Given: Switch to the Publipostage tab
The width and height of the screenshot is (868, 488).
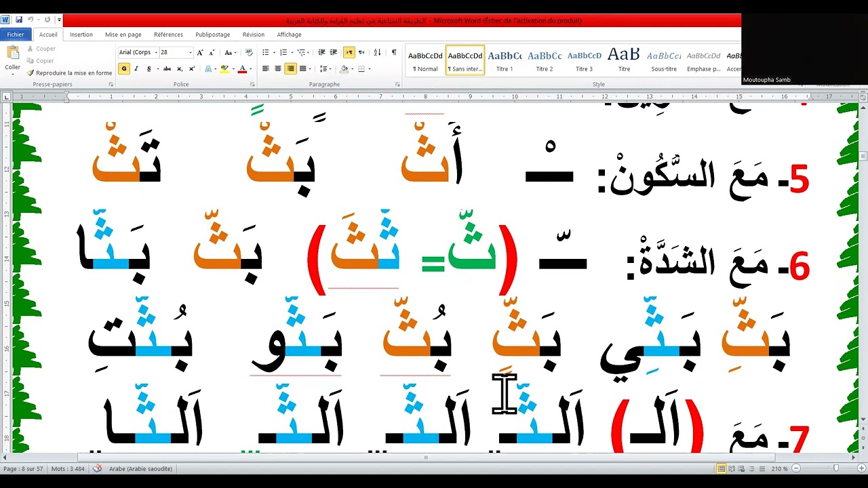Looking at the screenshot, I should [213, 35].
